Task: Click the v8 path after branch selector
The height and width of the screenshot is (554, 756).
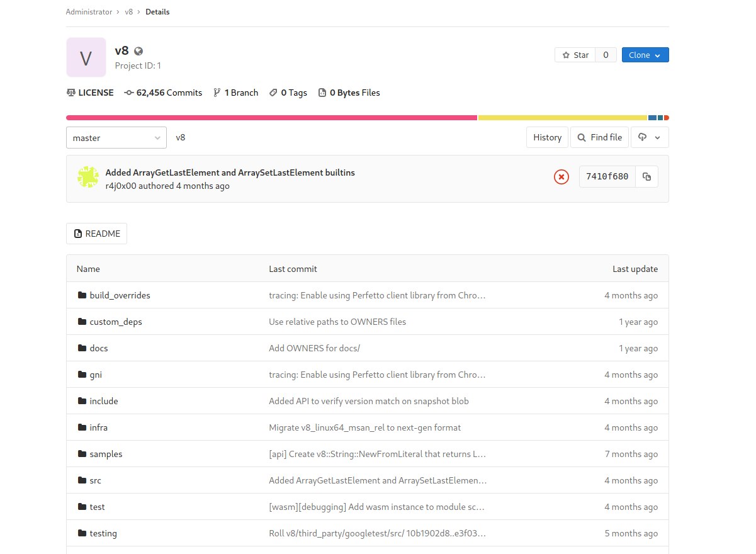Action: (181, 137)
